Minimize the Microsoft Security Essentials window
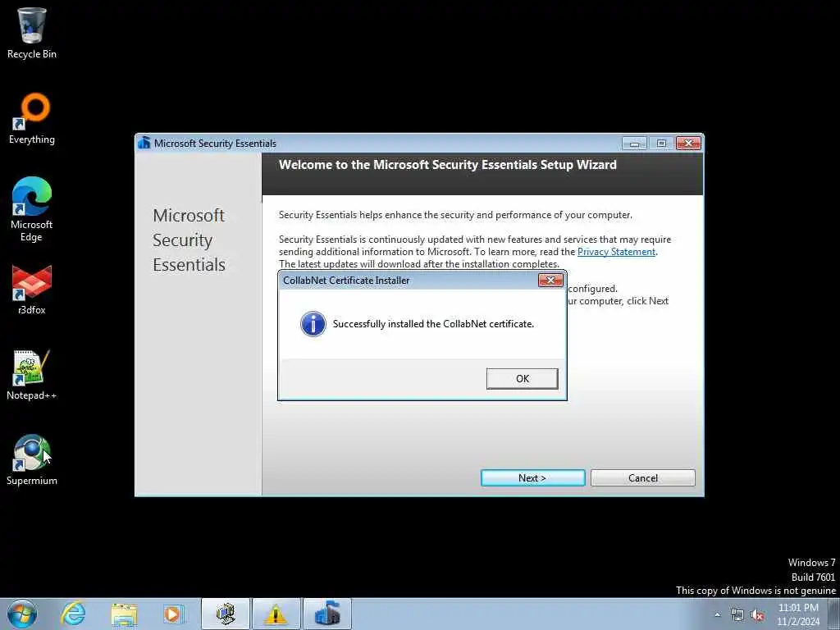 click(634, 144)
